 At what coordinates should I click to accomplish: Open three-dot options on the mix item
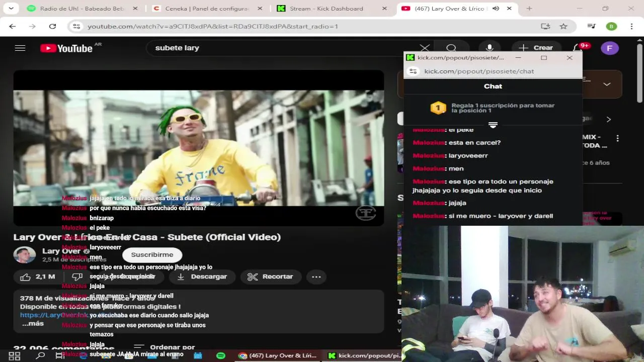[x=617, y=138]
